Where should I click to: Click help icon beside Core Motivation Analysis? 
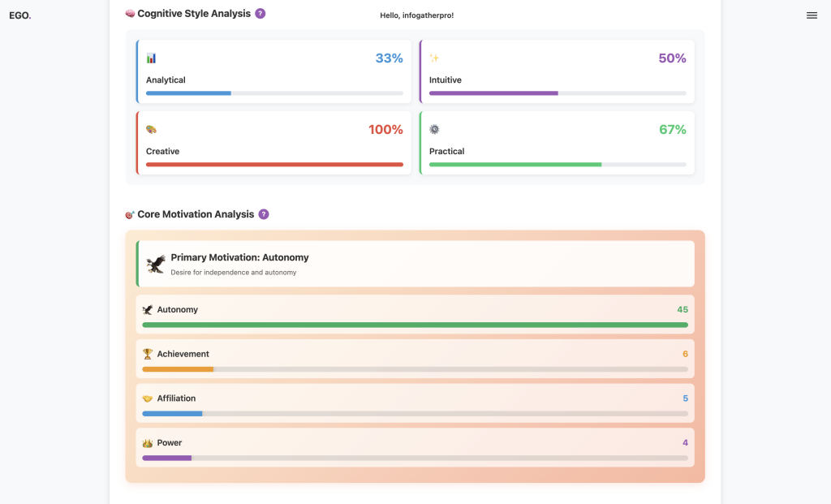pos(263,214)
